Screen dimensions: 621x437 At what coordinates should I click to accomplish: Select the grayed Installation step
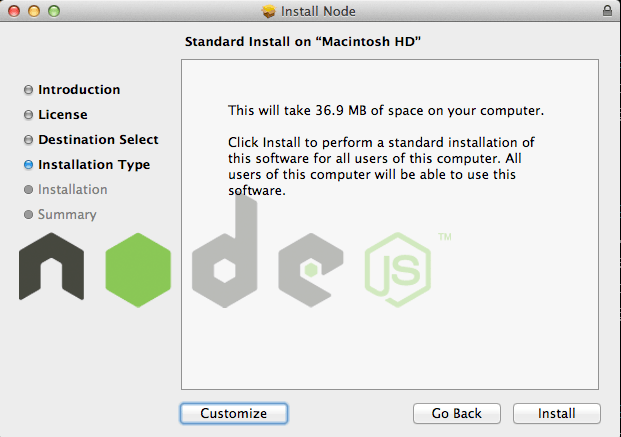pos(72,189)
